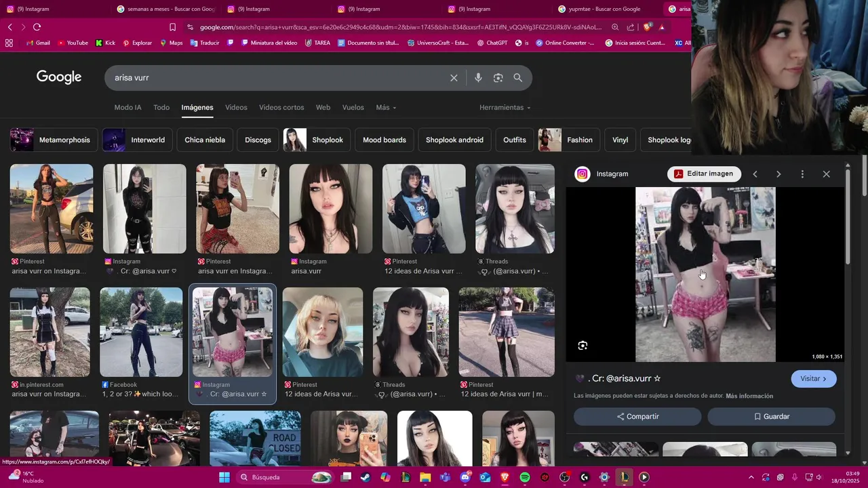The width and height of the screenshot is (868, 488).
Task: Go to next image in preview panel
Action: click(778, 174)
